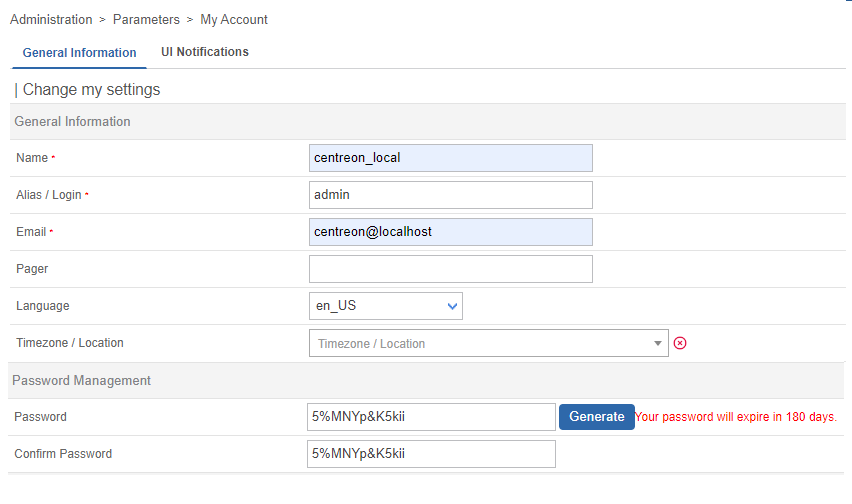Click the Pager field label
Viewport: 852px width, 504px height.
(32, 269)
